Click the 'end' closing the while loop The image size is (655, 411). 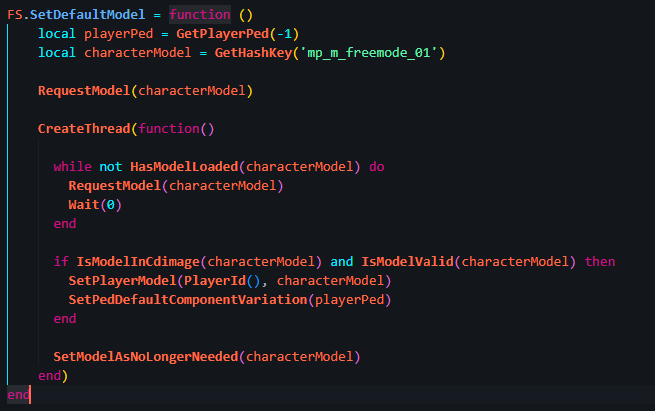tap(65, 223)
